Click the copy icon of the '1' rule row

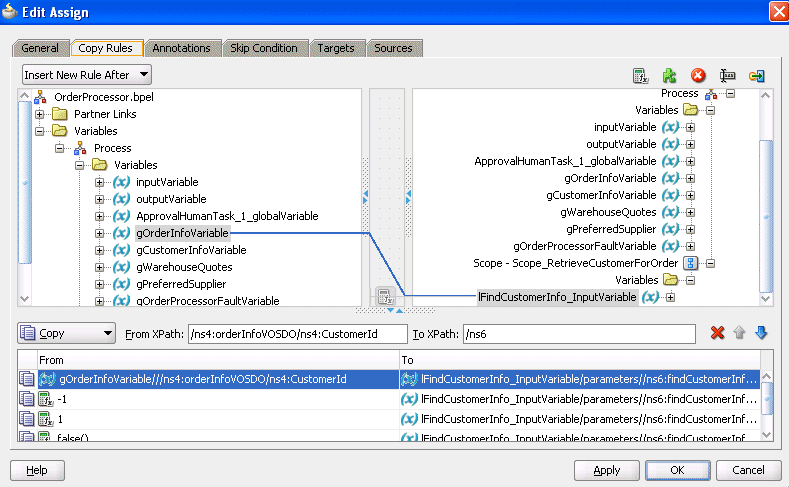[26, 419]
